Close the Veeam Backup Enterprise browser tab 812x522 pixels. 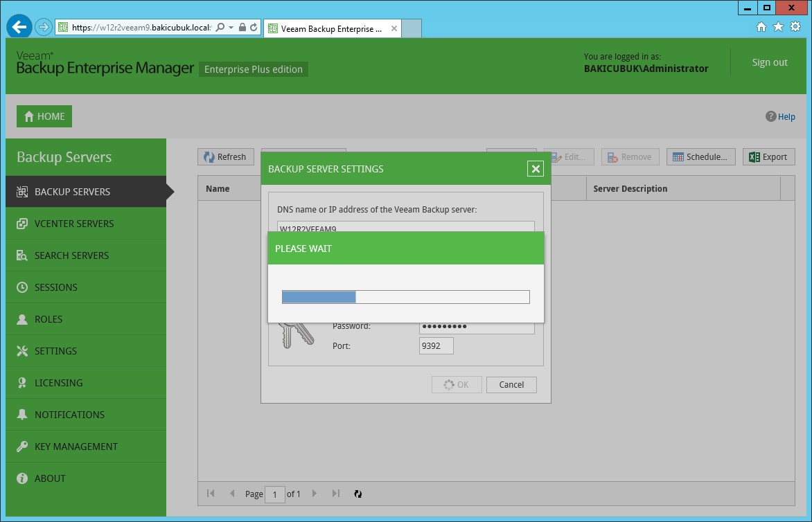[x=394, y=28]
